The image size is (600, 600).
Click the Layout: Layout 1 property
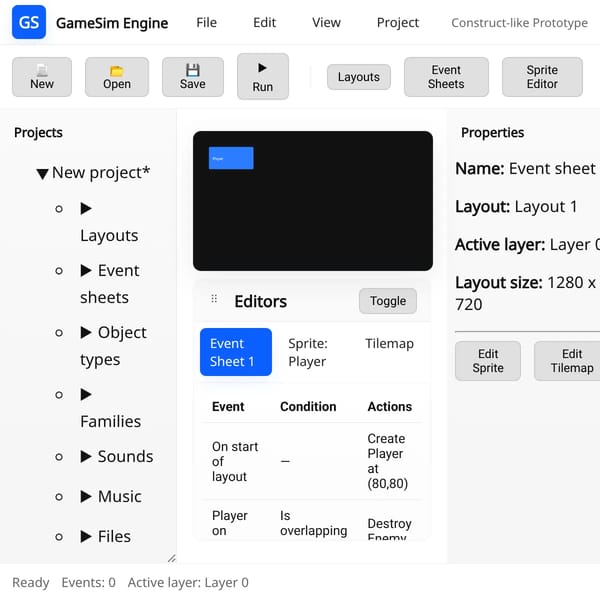(x=516, y=207)
